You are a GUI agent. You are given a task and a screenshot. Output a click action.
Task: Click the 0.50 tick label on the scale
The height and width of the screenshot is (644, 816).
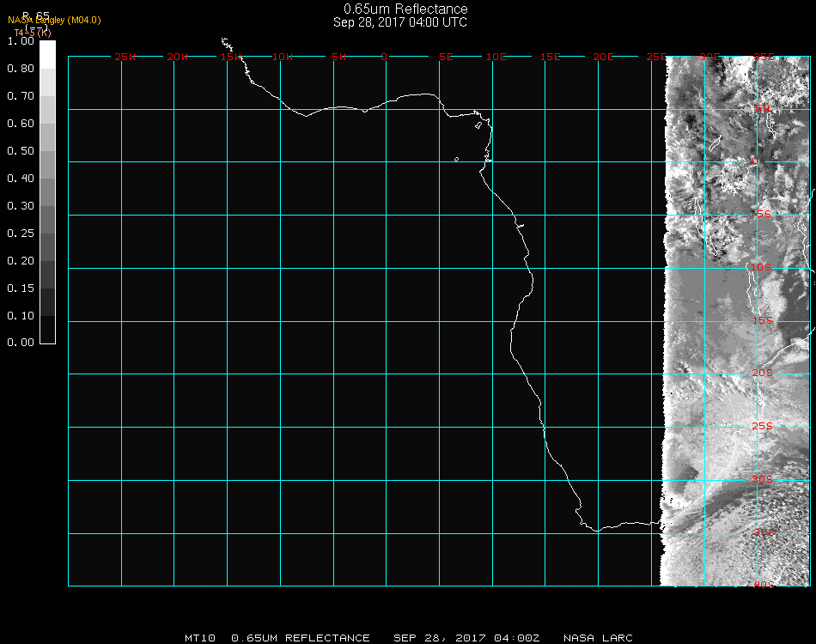(20, 151)
